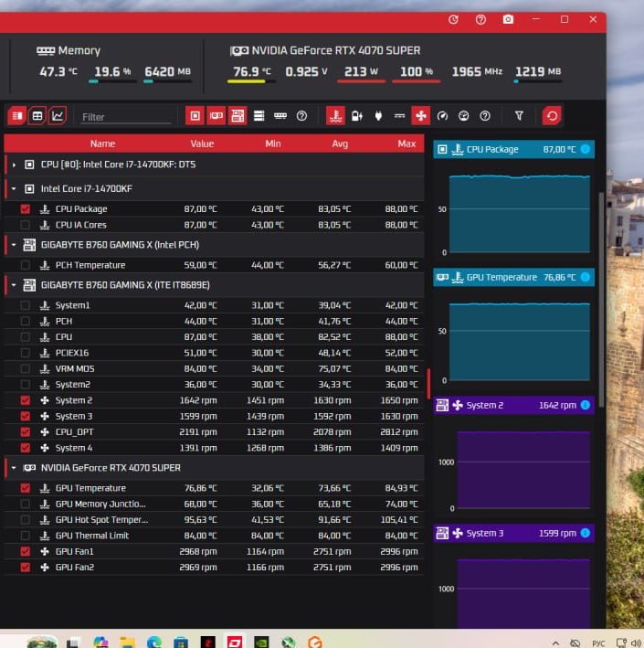Open System 3 graph info icon
The width and height of the screenshot is (644, 648).
(586, 533)
